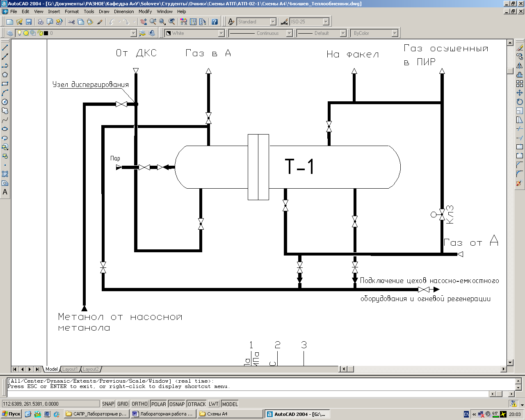Click the Match Properties brush icon
This screenshot has height=420, width=525.
(x=100, y=22)
